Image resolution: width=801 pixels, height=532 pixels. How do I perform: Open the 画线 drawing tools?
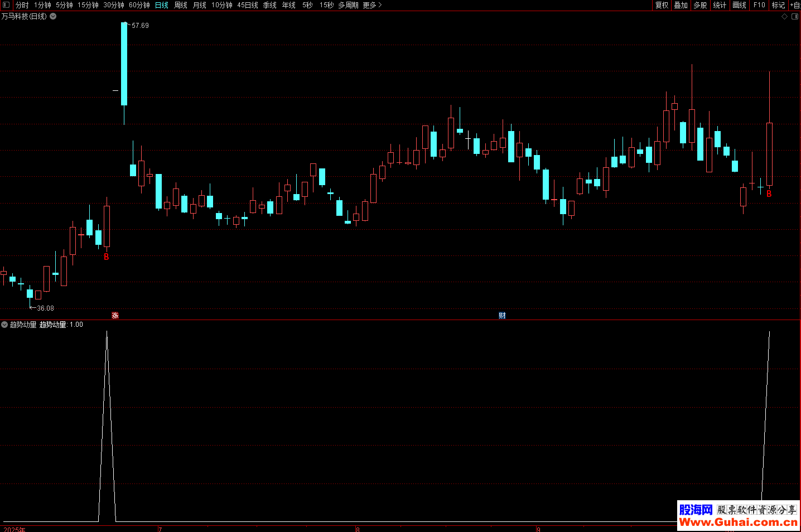(x=739, y=5)
